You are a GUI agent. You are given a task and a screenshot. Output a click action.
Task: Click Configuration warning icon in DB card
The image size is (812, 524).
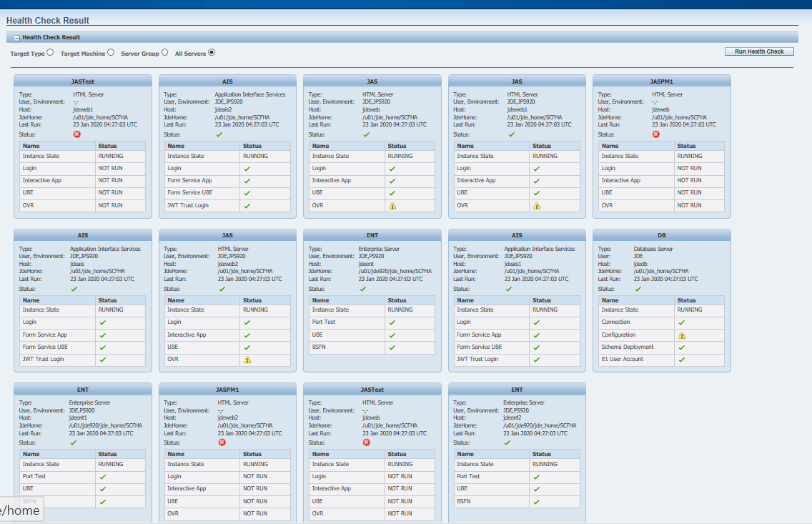[681, 335]
